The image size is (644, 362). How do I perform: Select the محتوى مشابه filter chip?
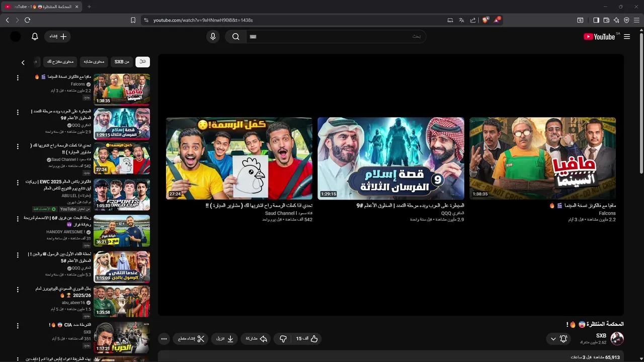[x=94, y=62]
